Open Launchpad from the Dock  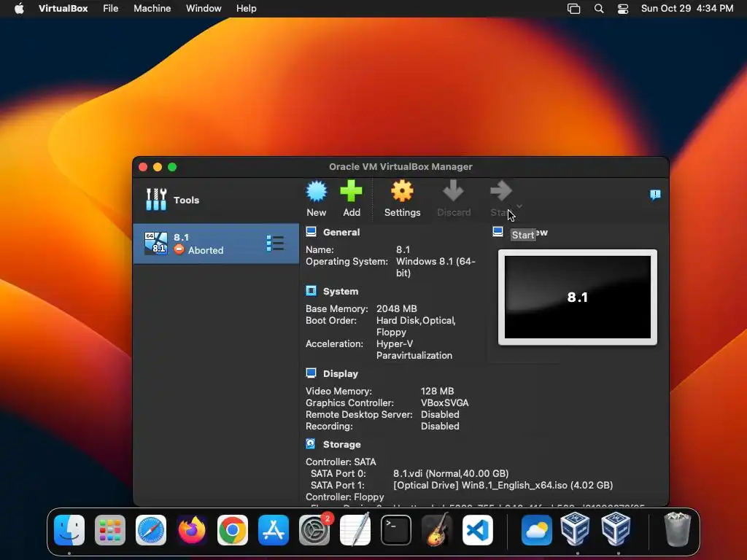tap(110, 529)
